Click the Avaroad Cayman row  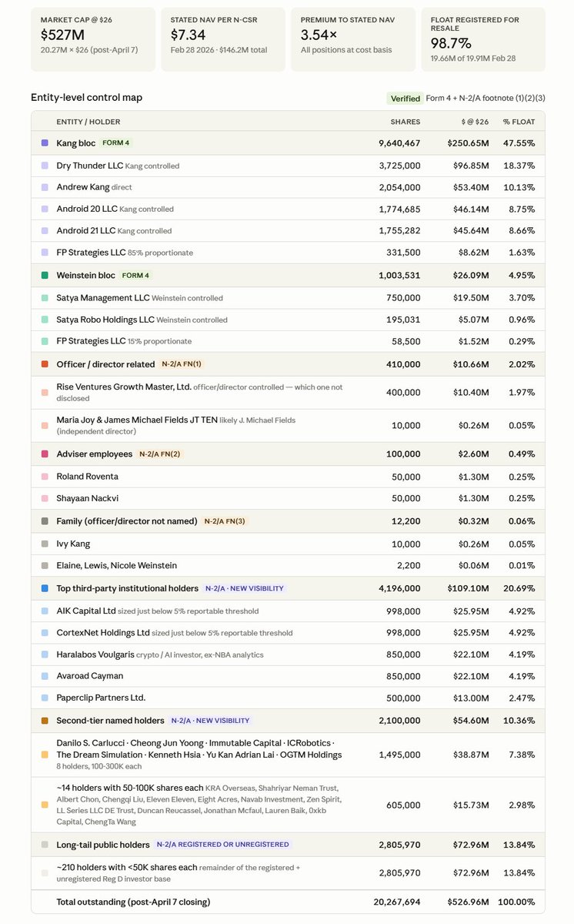click(x=287, y=675)
